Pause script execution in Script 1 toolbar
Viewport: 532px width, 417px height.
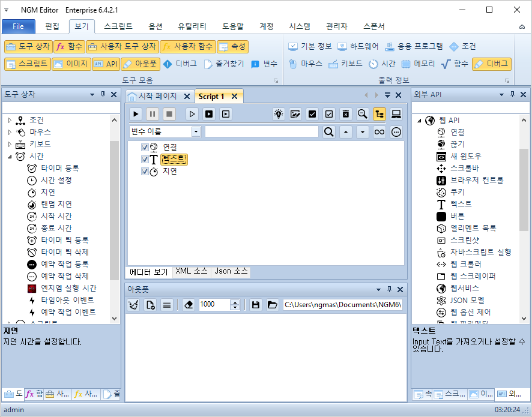(x=153, y=114)
